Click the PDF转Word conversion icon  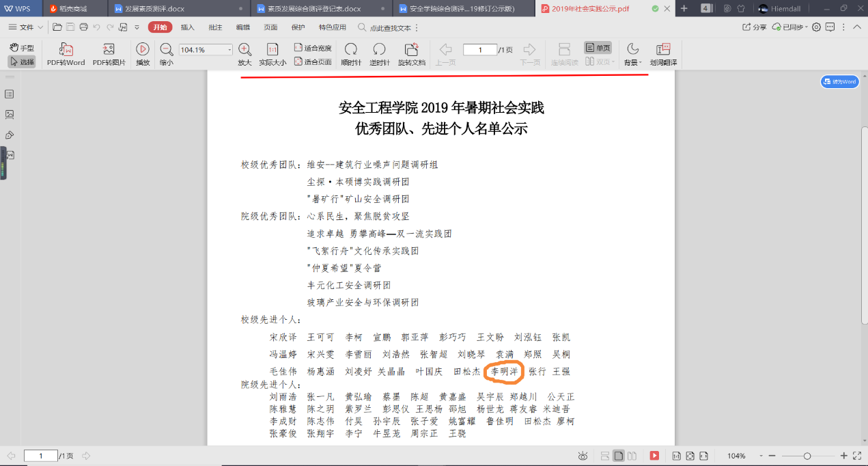point(66,50)
